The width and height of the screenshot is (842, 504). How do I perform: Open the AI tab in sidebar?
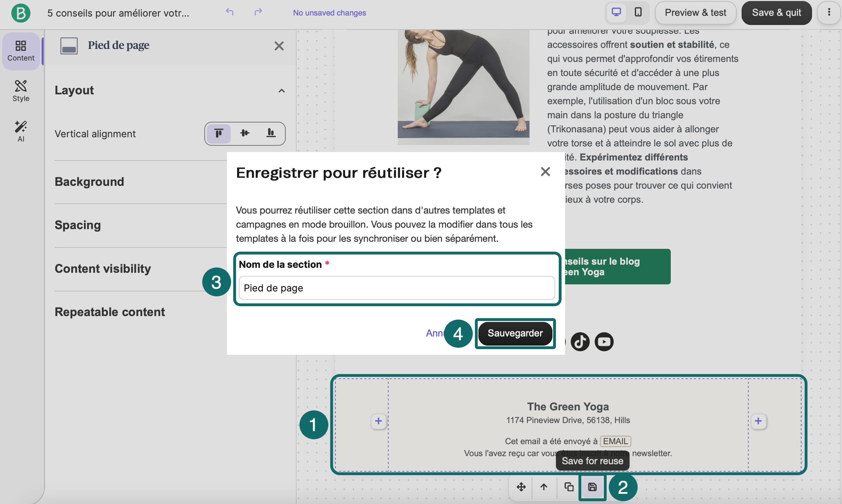(x=21, y=131)
